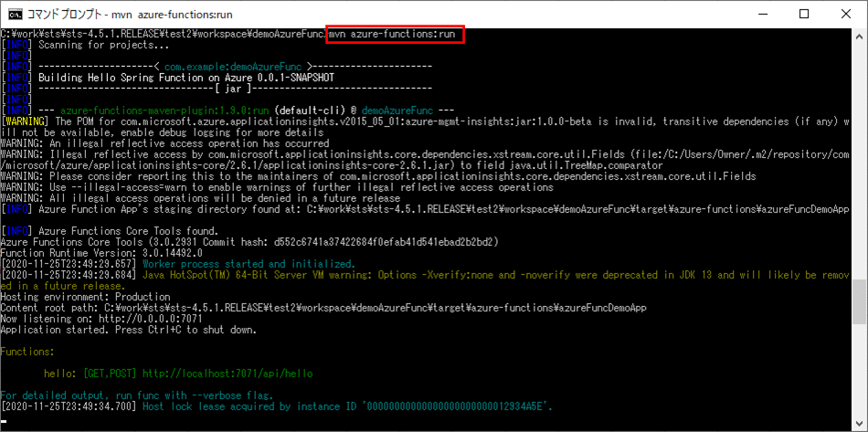Click the scrollbar up arrow
This screenshot has width=868, height=432.
pos(860,35)
